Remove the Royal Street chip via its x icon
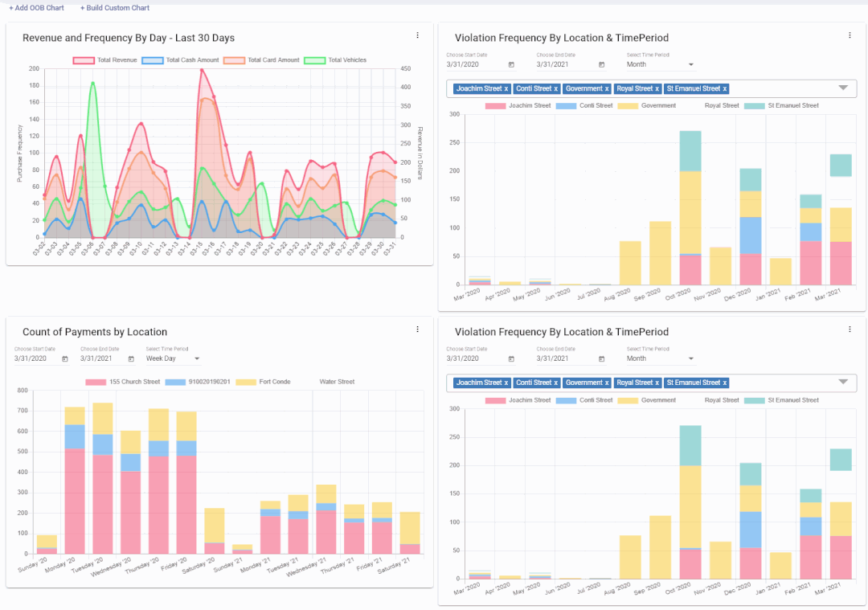Image resolution: width=868 pixels, height=610 pixels. (658, 88)
